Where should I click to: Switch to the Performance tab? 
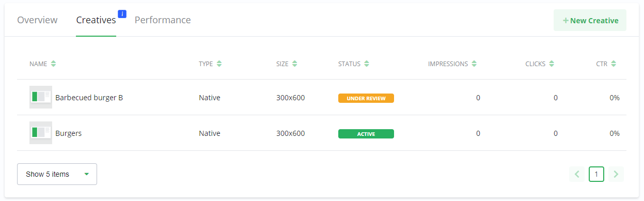(163, 20)
